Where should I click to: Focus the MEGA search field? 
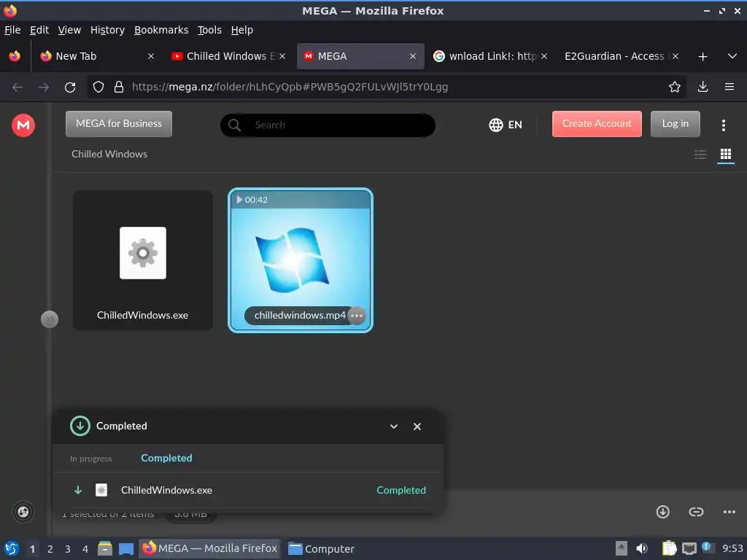[x=328, y=125]
